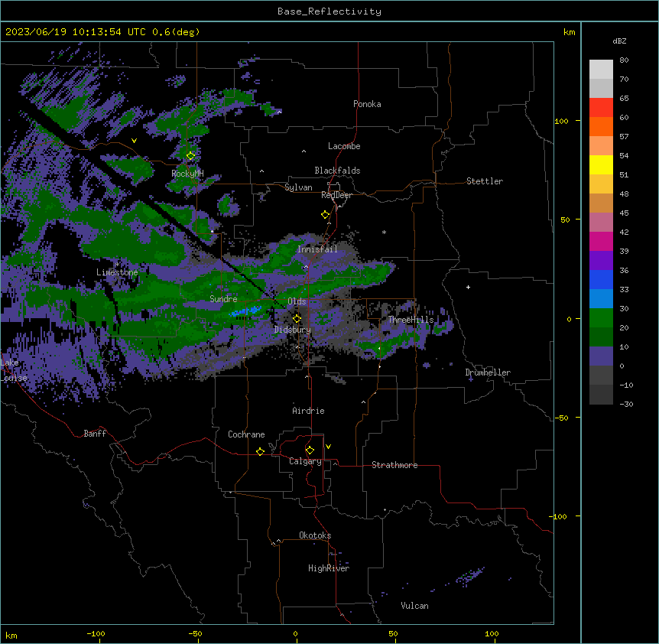Select the slate 0-10 dBZ legend swatch
659x644 pixels.
click(x=601, y=356)
